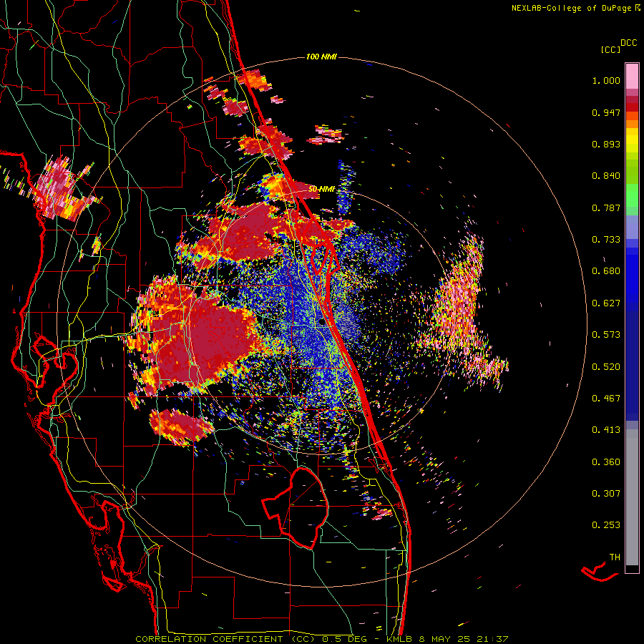Pick the yellow swatch on color bar
This screenshot has height=644, width=644.
click(x=632, y=140)
